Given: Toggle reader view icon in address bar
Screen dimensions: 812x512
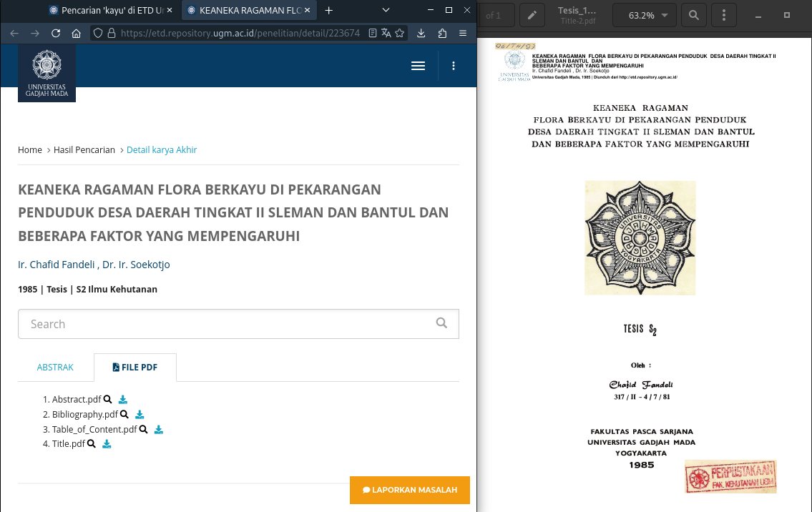Looking at the screenshot, I should (372, 33).
